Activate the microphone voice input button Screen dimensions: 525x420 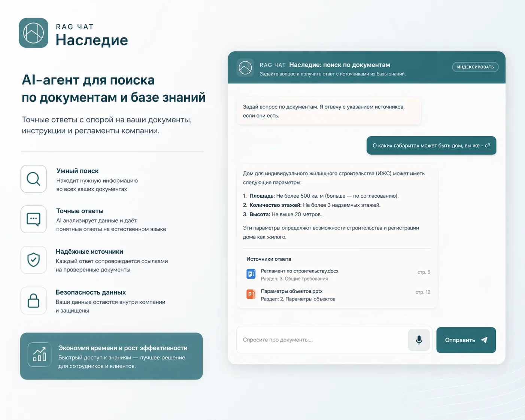pos(419,340)
